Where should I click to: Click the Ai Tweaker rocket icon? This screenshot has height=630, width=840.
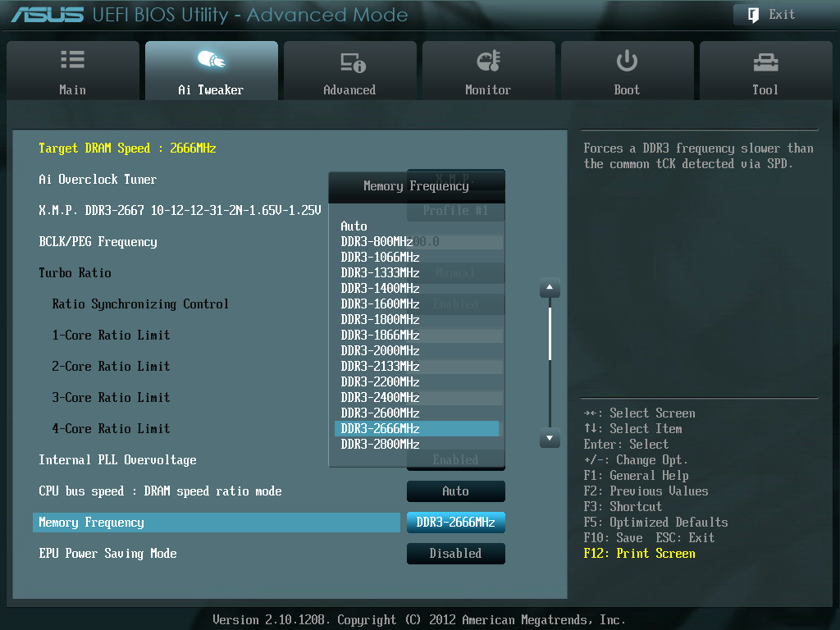[x=211, y=59]
